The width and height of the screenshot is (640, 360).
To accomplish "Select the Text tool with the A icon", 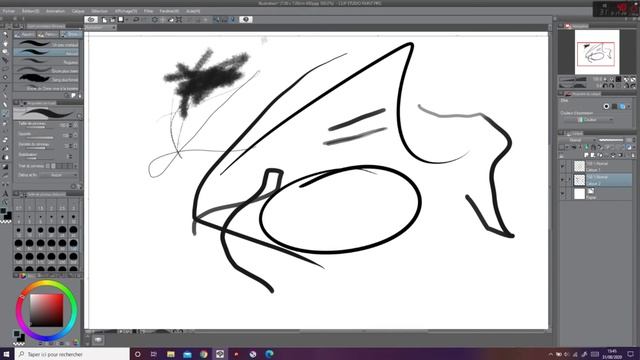I will pos(5,193).
